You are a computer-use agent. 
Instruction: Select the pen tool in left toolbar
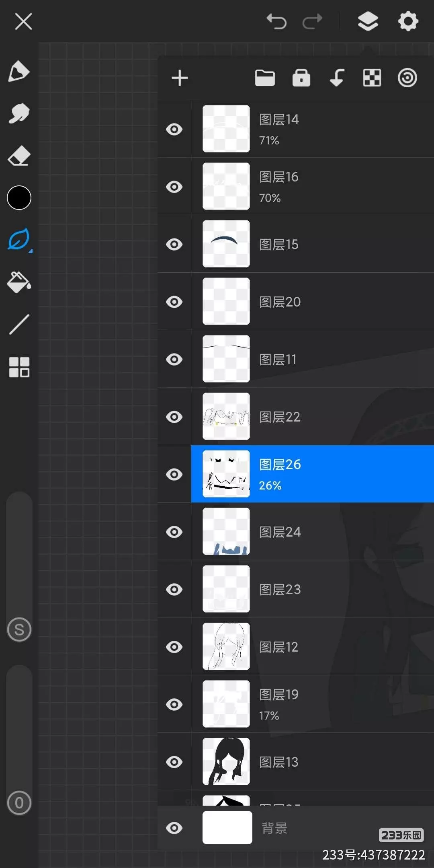point(19,72)
